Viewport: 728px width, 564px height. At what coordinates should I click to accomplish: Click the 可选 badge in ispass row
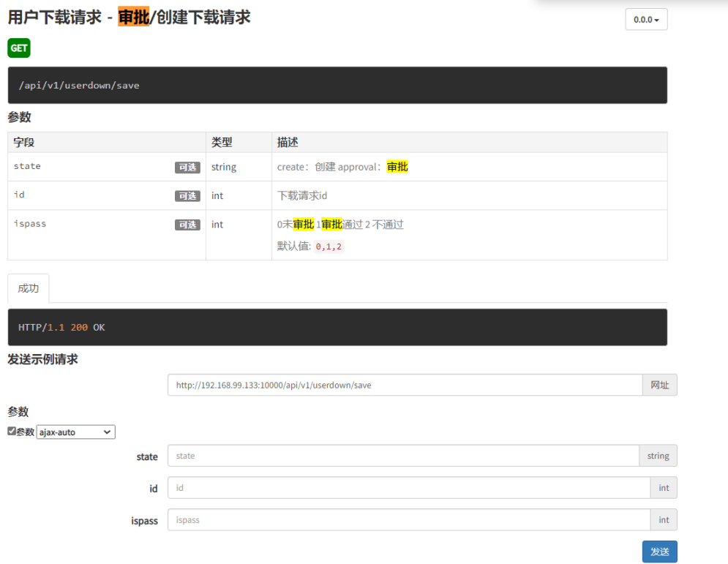click(187, 225)
